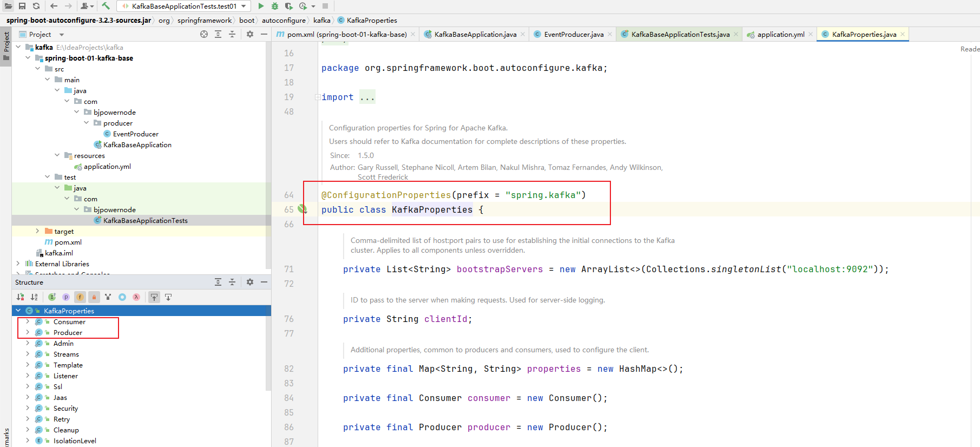Open the run configuration dropdown
980x447 pixels.
point(184,6)
